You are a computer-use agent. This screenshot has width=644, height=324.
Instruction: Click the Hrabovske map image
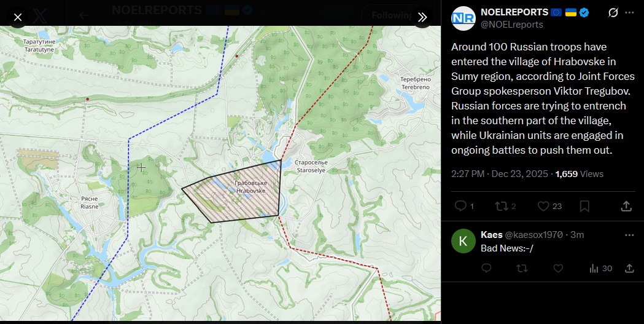220,173
